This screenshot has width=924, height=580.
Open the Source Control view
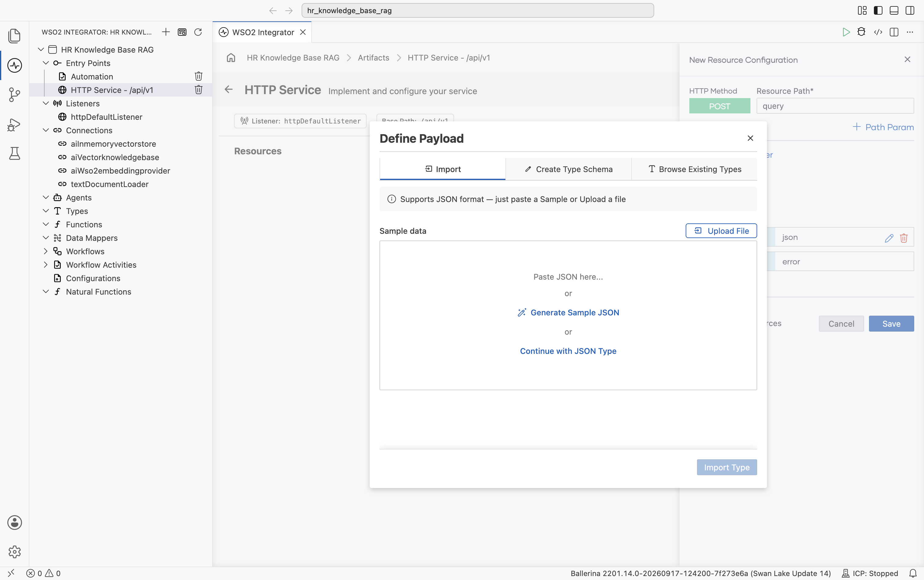click(x=15, y=94)
